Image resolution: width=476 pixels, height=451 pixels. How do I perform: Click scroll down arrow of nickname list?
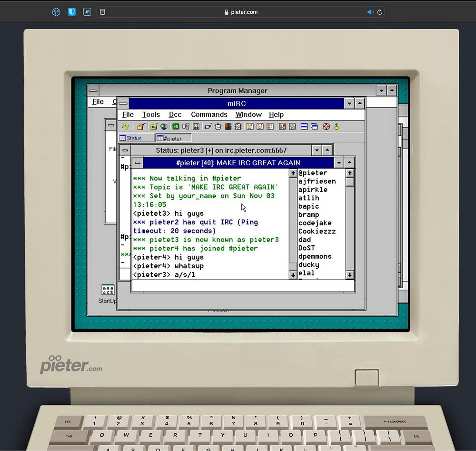click(350, 275)
